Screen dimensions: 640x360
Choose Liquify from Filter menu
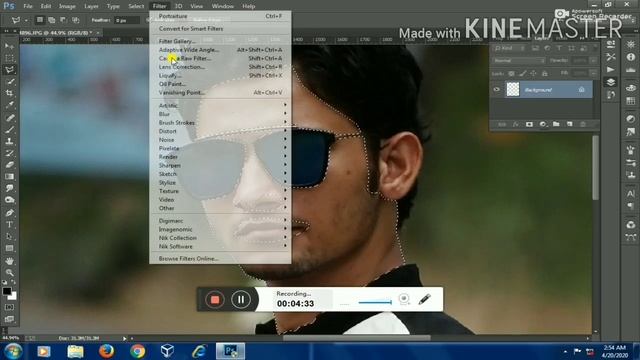tap(220, 76)
